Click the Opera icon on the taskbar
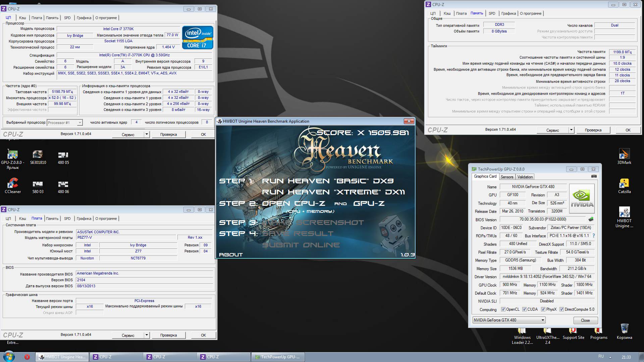 27,357
